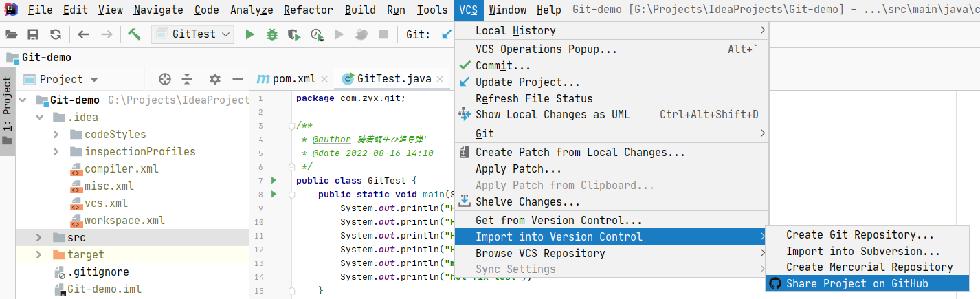
Task: Open Local History submenu
Action: (x=612, y=30)
